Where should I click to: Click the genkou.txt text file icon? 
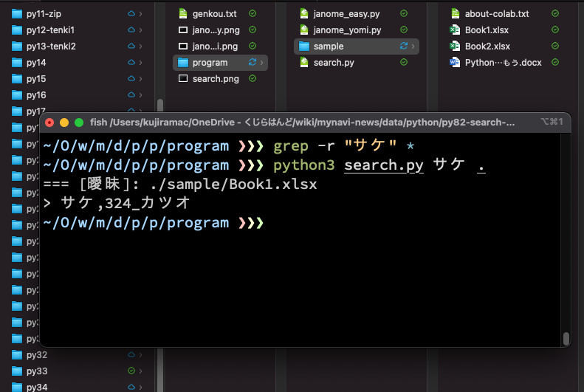pyautogui.click(x=184, y=14)
